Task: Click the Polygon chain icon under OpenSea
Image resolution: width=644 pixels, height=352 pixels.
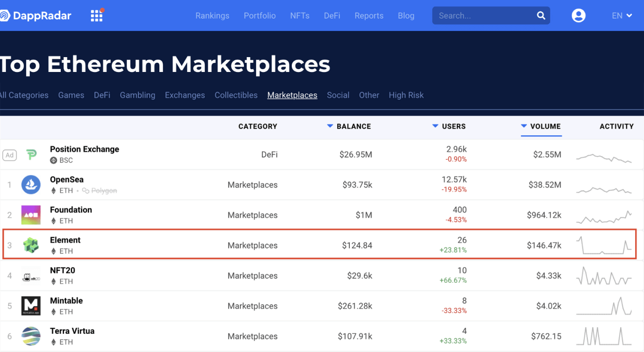Action: (85, 190)
